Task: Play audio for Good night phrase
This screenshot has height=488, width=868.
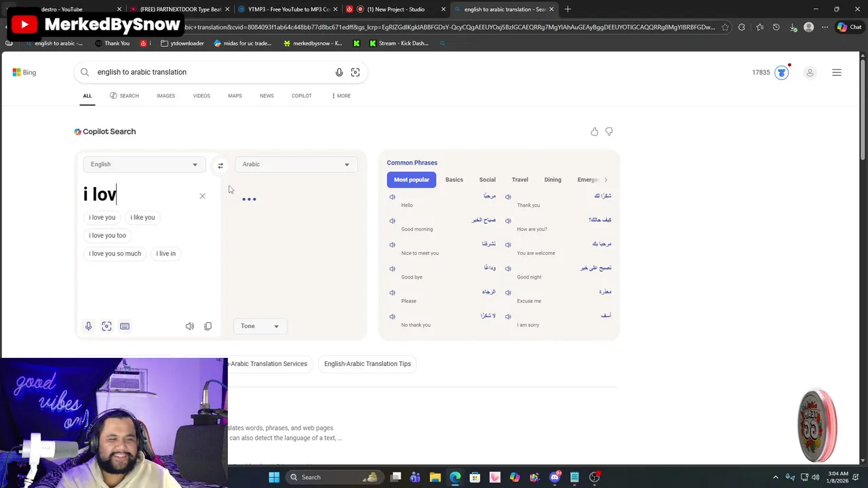Action: click(508, 268)
